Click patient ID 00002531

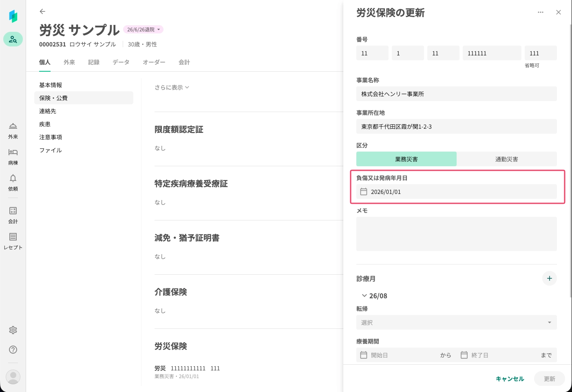[53, 44]
